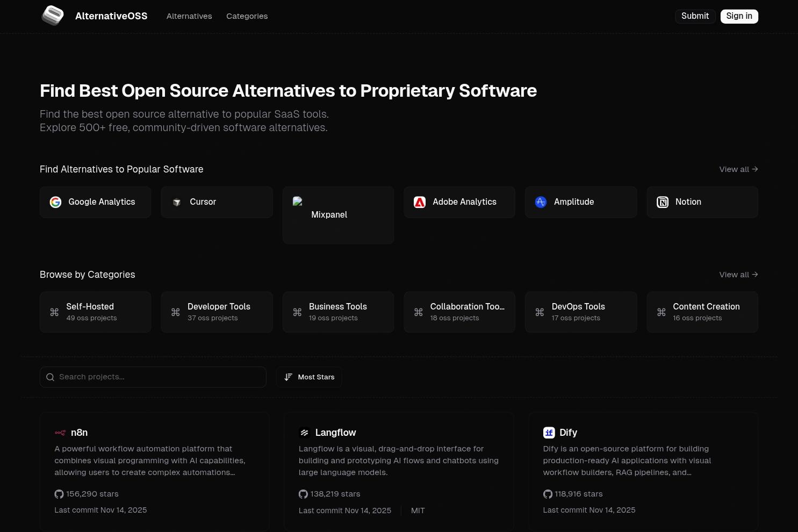Image resolution: width=798 pixels, height=532 pixels.
Task: Open the Categories navigation menu
Action: pyautogui.click(x=247, y=16)
